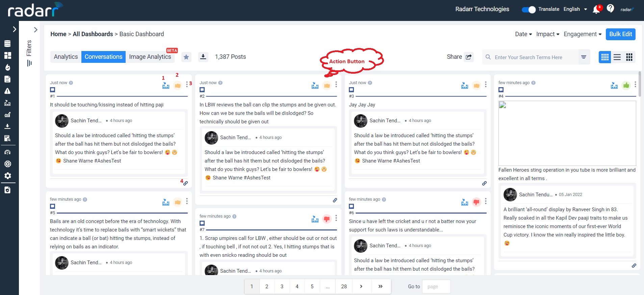Click negative thumbs-down sentiment on post #6
644x295 pixels.
pyautogui.click(x=476, y=202)
